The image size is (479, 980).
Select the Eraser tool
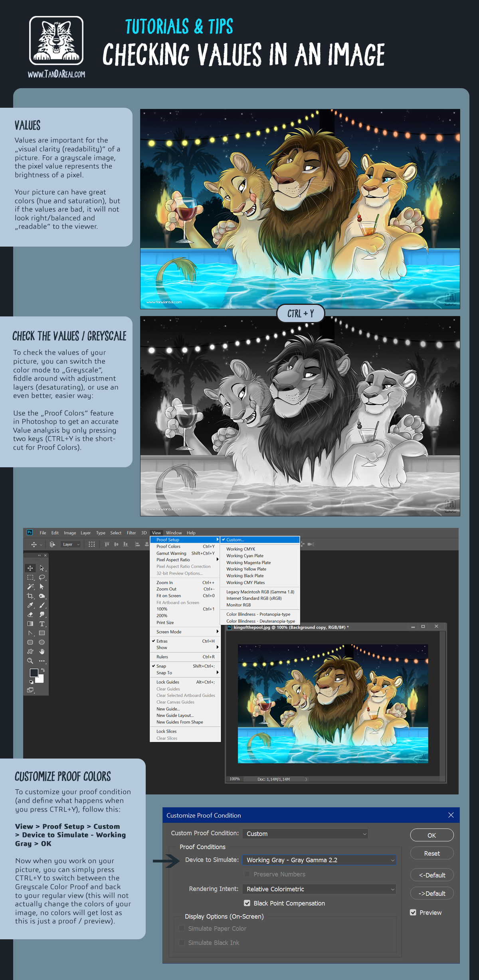tap(30, 614)
